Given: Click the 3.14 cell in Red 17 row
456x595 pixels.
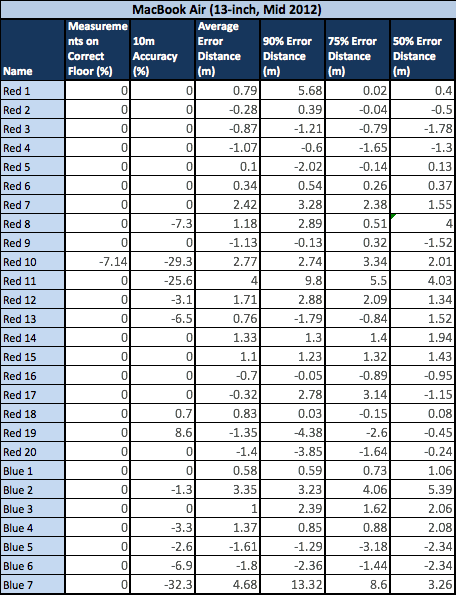Looking at the screenshot, I should tap(357, 394).
